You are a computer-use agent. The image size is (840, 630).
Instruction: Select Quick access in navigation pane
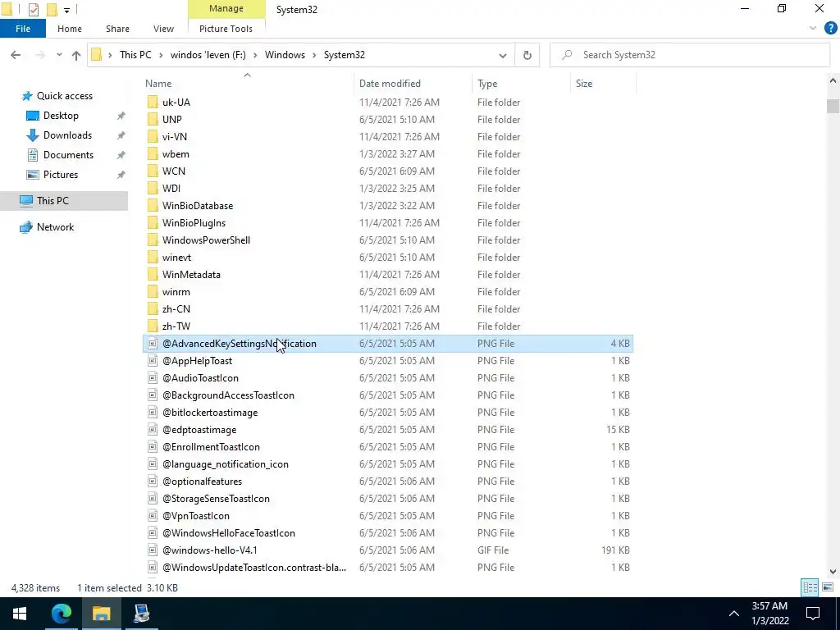pos(64,96)
